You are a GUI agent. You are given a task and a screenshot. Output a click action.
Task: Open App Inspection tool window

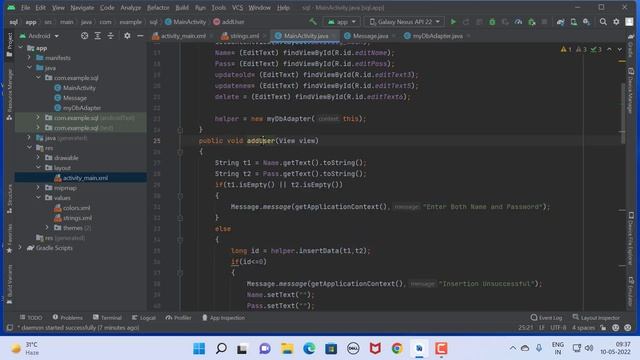click(x=223, y=318)
